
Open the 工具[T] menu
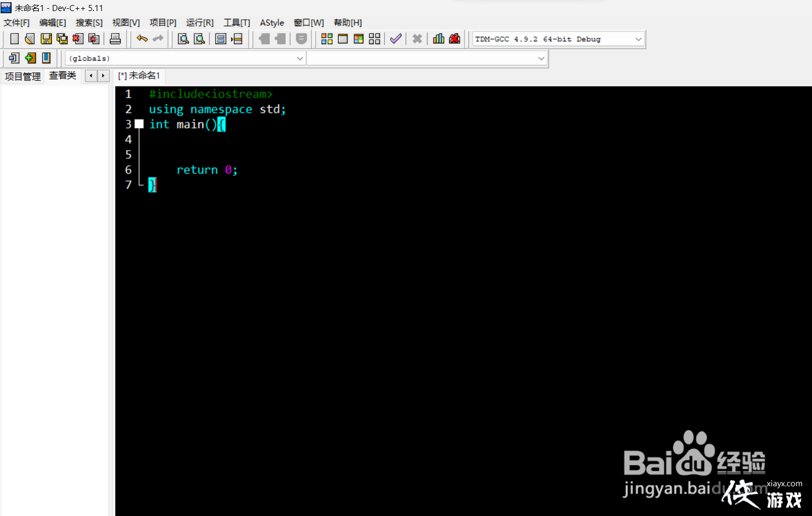pos(237,23)
